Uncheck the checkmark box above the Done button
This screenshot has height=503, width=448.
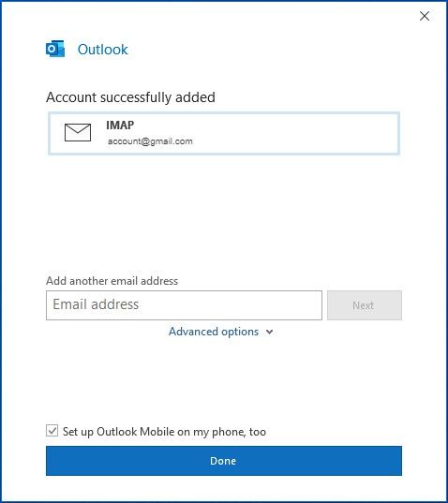[52, 431]
